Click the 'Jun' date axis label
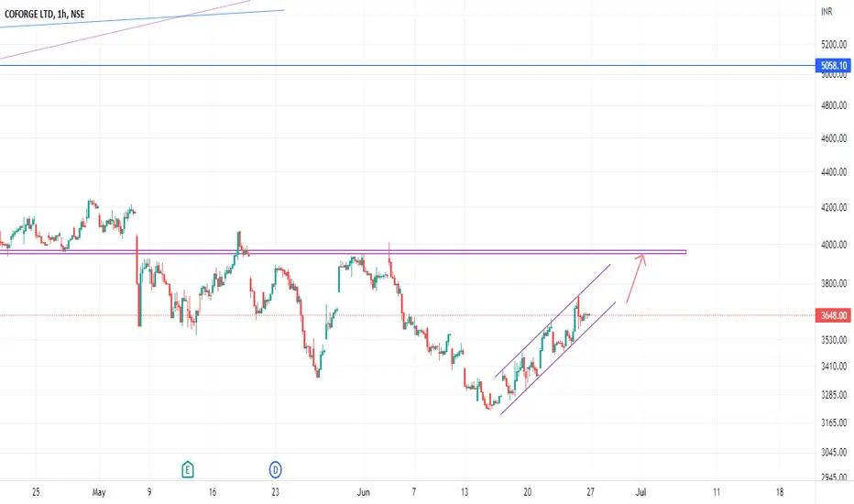Image resolution: width=854 pixels, height=504 pixels. (363, 492)
